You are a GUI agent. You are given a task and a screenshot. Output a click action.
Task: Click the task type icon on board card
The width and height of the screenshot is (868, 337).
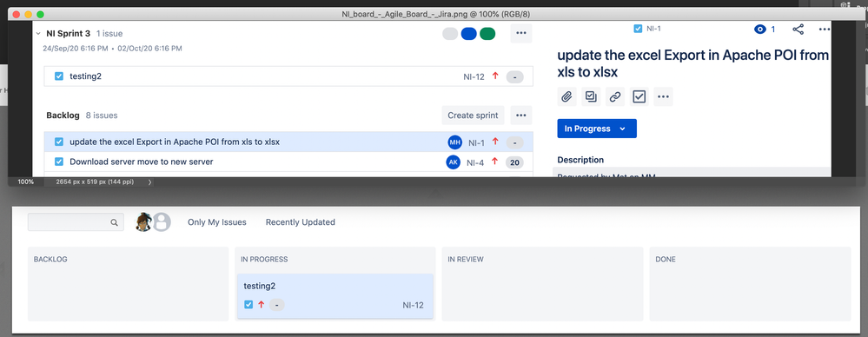click(248, 304)
